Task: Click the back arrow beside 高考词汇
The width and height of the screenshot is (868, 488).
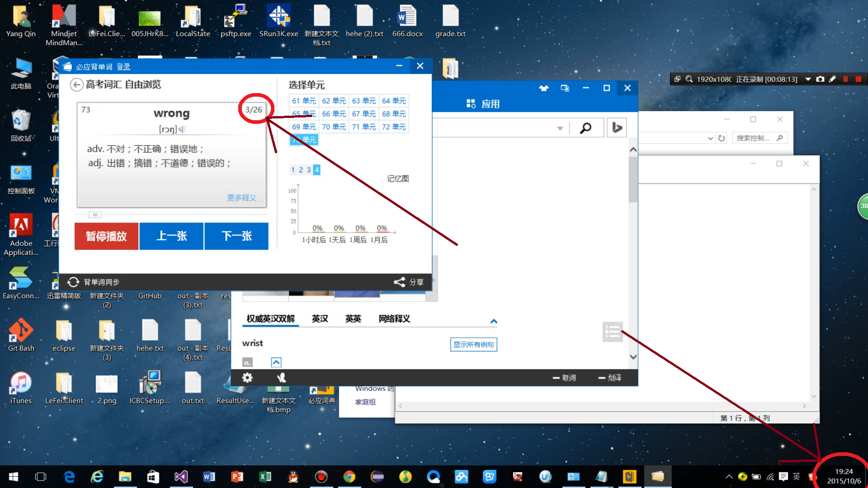Action: coord(76,84)
